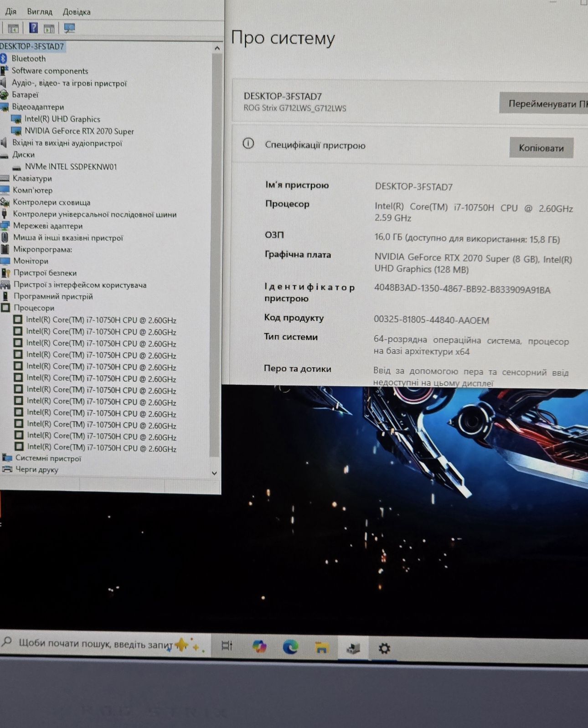The height and width of the screenshot is (728, 588).
Task: Select the last i7-10750H processor entry
Action: 101,448
